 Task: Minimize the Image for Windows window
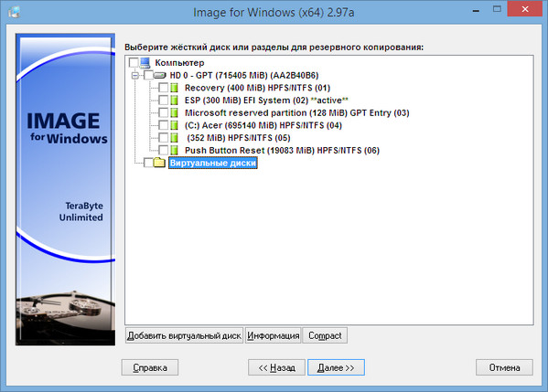click(x=476, y=11)
